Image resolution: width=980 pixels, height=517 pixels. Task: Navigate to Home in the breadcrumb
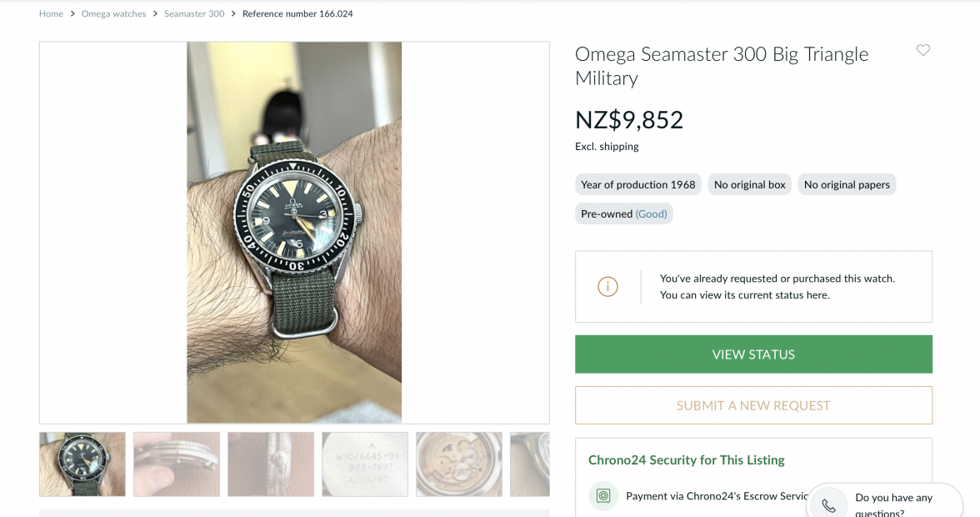tap(51, 13)
